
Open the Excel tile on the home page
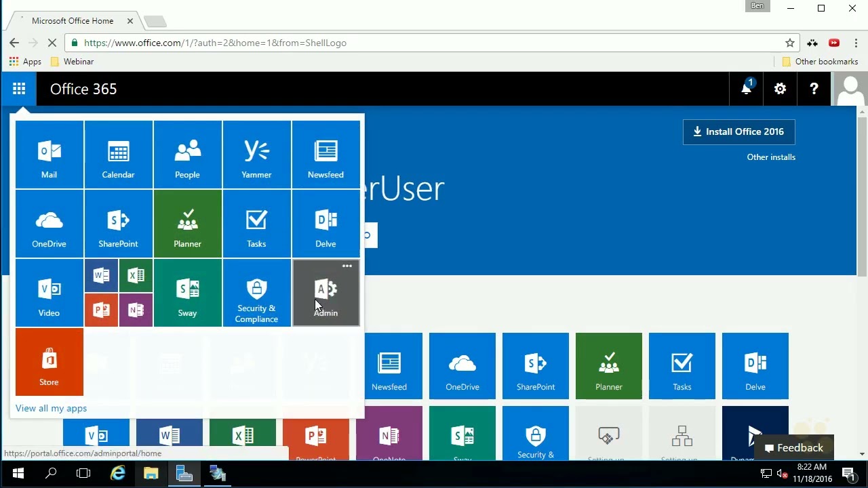coord(243,433)
